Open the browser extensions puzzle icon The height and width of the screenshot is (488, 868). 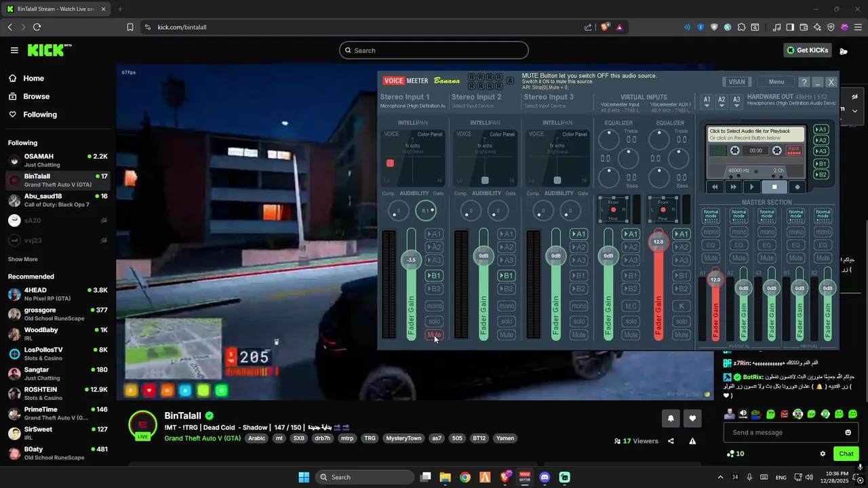click(741, 27)
